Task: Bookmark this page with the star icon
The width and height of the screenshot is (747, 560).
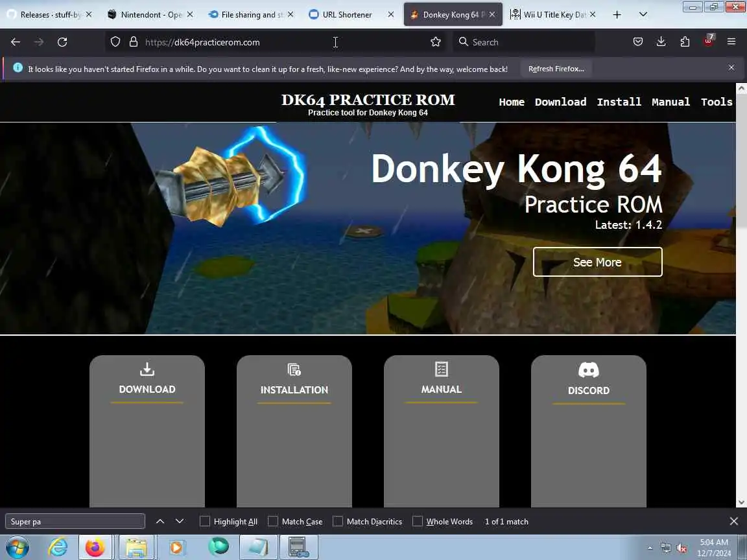Action: (x=436, y=42)
